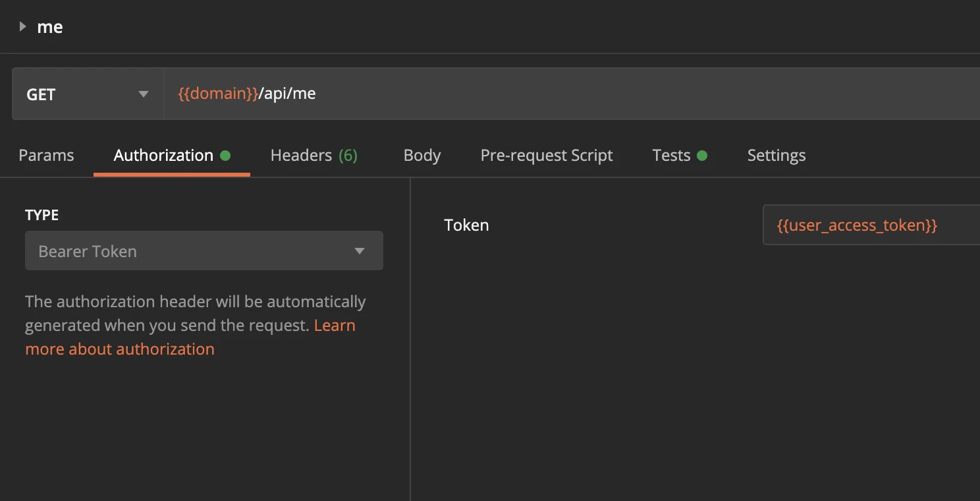Expand the 'me' request triangle
Screen dimensions: 980x501
coord(23,27)
